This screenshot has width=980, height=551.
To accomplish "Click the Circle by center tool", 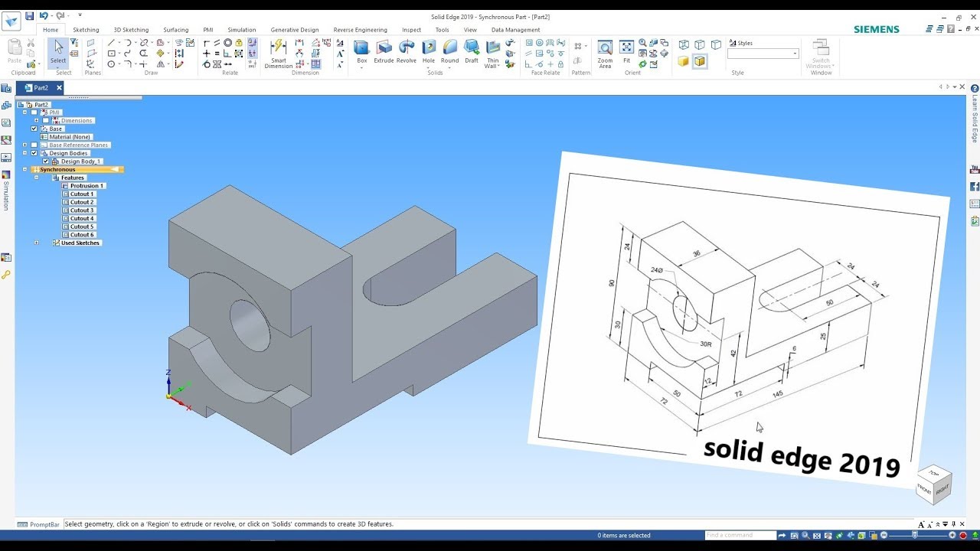I will point(111,64).
